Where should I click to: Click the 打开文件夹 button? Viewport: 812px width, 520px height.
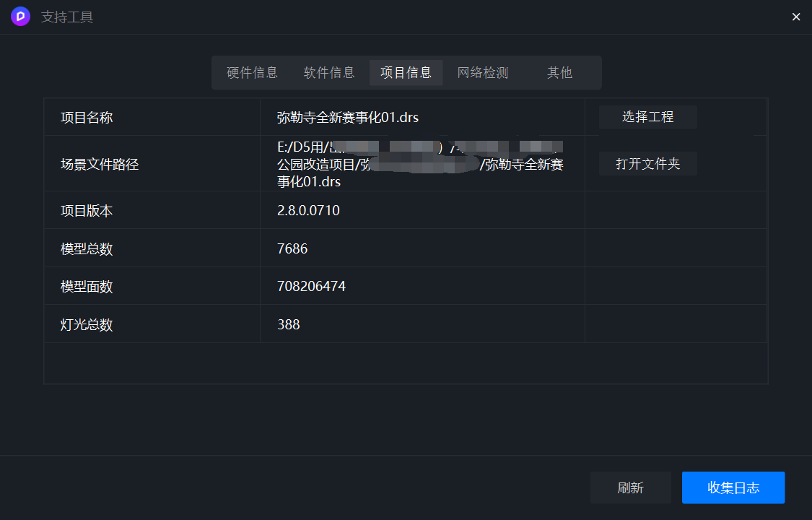tap(648, 164)
